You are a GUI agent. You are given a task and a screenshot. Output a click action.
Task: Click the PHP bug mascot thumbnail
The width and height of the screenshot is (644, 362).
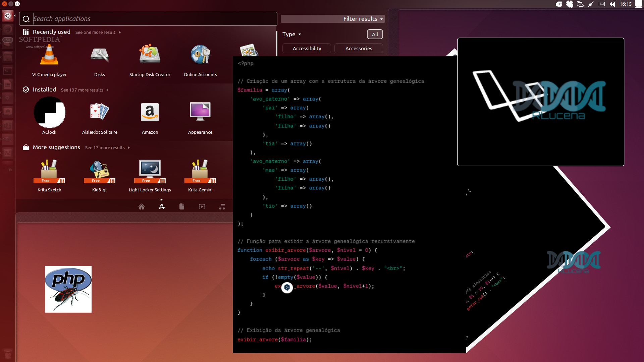coord(68,290)
